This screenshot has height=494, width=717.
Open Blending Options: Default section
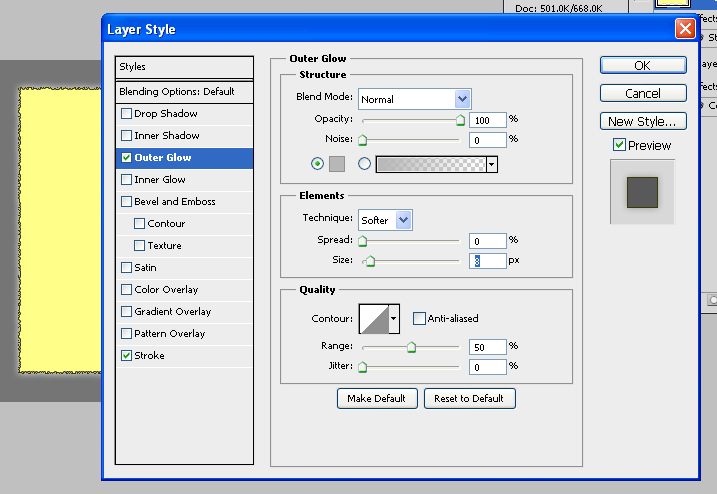pos(176,92)
